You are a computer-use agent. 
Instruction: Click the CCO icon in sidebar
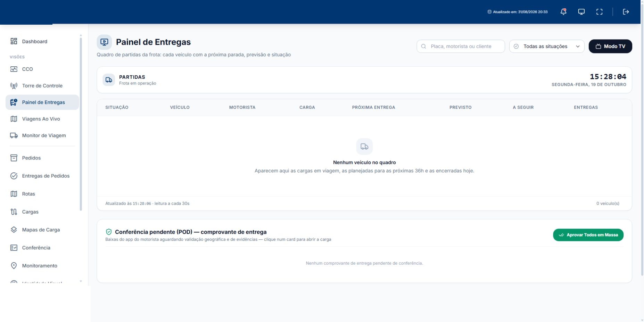click(14, 69)
